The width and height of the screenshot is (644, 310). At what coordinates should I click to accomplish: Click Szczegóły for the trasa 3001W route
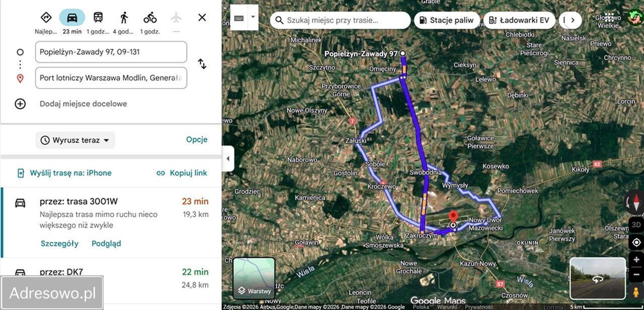(59, 243)
